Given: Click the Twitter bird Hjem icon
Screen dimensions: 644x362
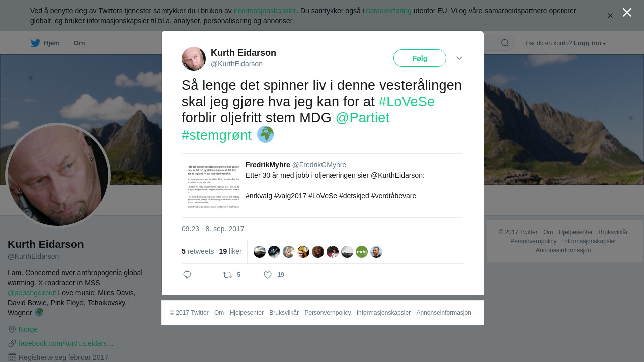Looking at the screenshot, I should point(35,43).
